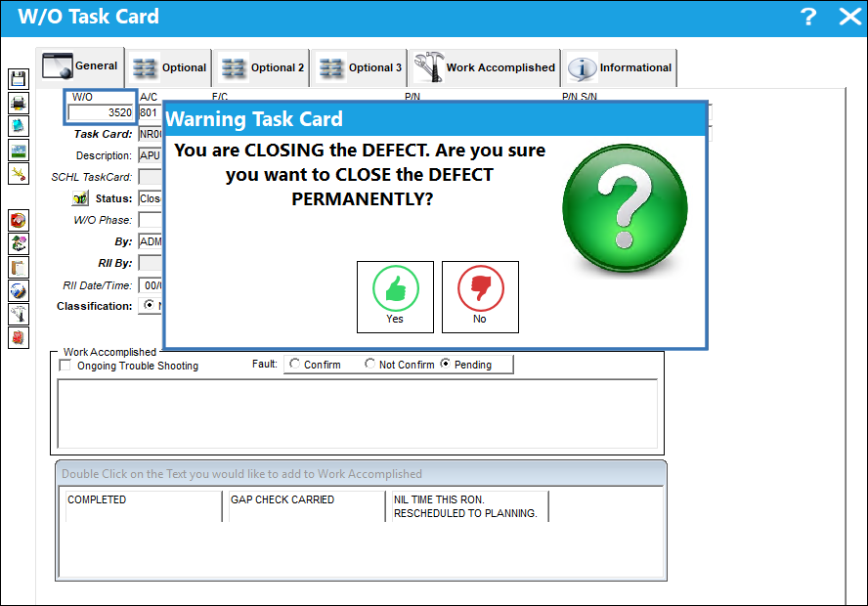
Task: Open the landscape picture icon in left toolbar
Action: pos(19,150)
